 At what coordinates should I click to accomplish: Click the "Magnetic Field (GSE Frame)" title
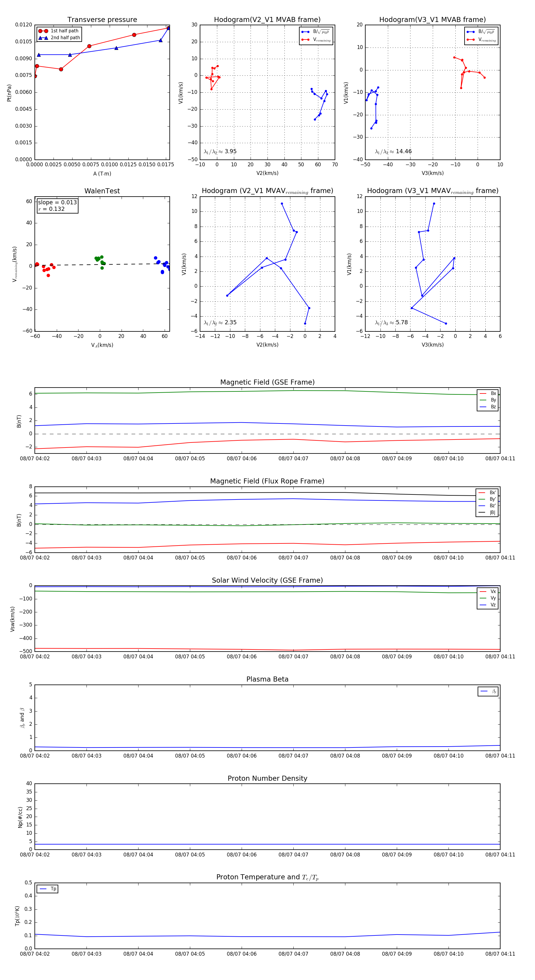(267, 382)
